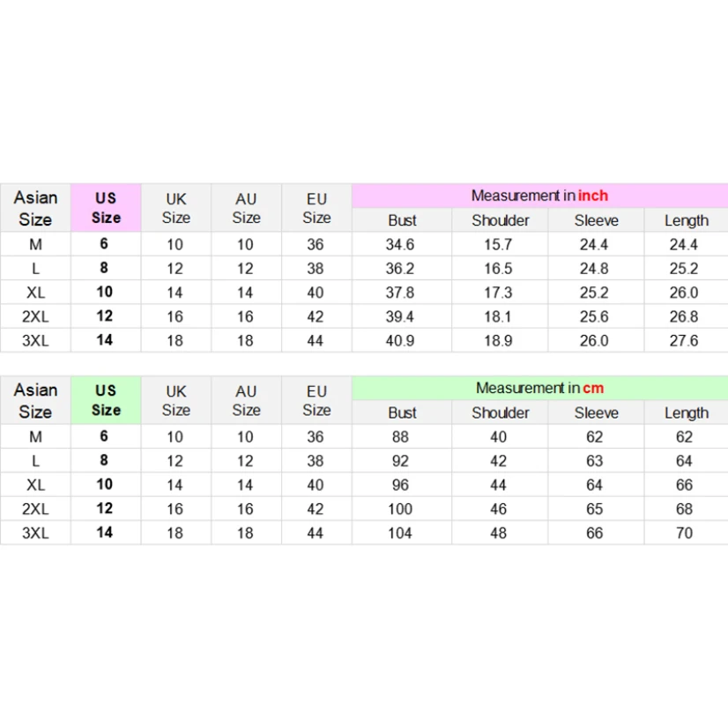The width and height of the screenshot is (728, 728).
Task: Click the 18.1 shoulder value
Action: tap(498, 316)
